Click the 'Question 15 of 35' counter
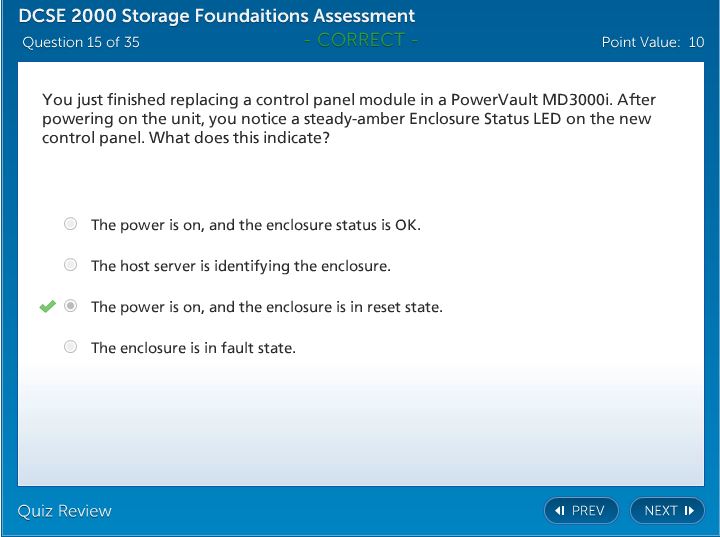 pyautogui.click(x=81, y=42)
